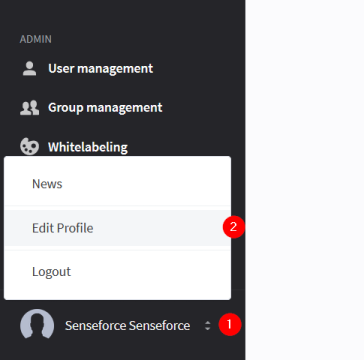Click the Whitelabeling palette icon
The width and height of the screenshot is (364, 360).
pyautogui.click(x=29, y=147)
